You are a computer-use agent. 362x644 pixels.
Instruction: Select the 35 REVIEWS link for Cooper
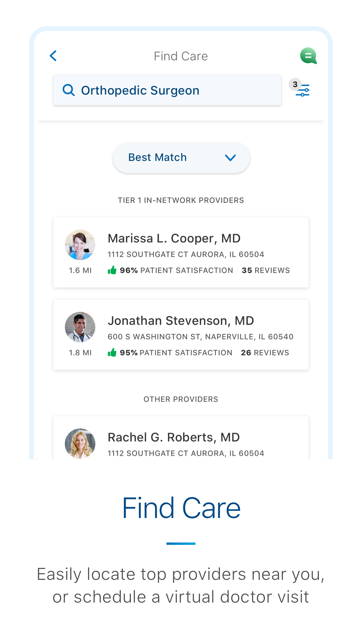[x=265, y=270]
